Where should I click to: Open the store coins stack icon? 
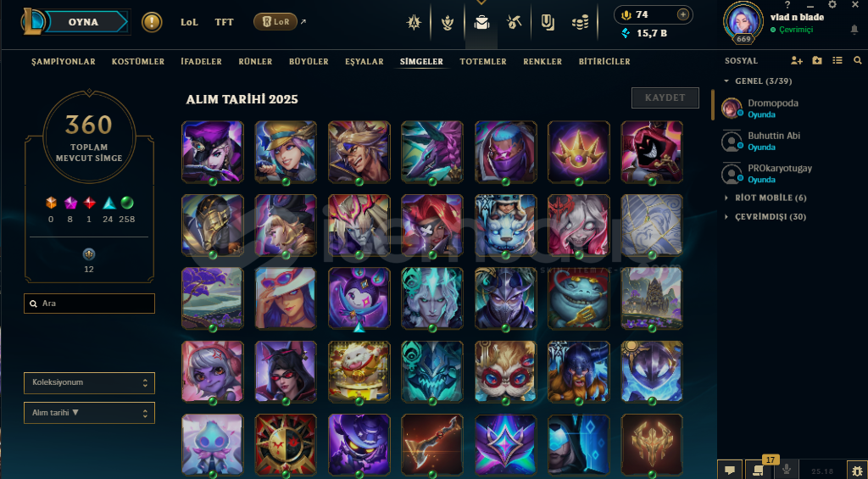point(580,23)
